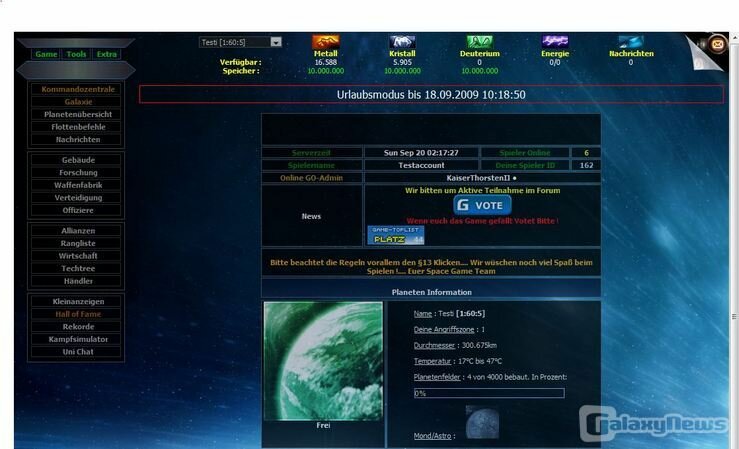Click the Metall amount 16.588

click(326, 62)
